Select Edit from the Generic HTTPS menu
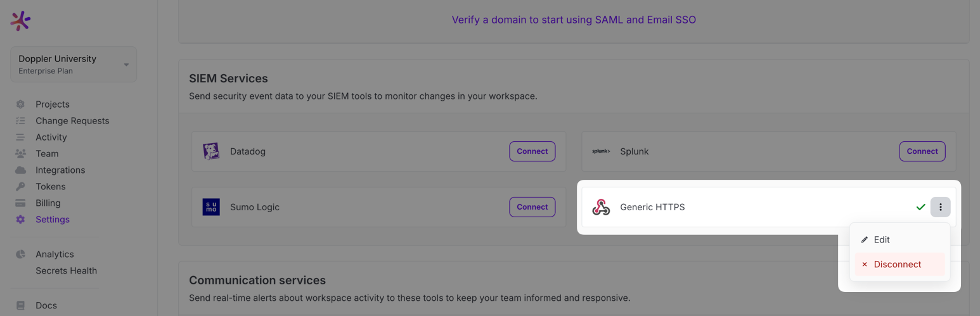980x316 pixels. (x=881, y=240)
